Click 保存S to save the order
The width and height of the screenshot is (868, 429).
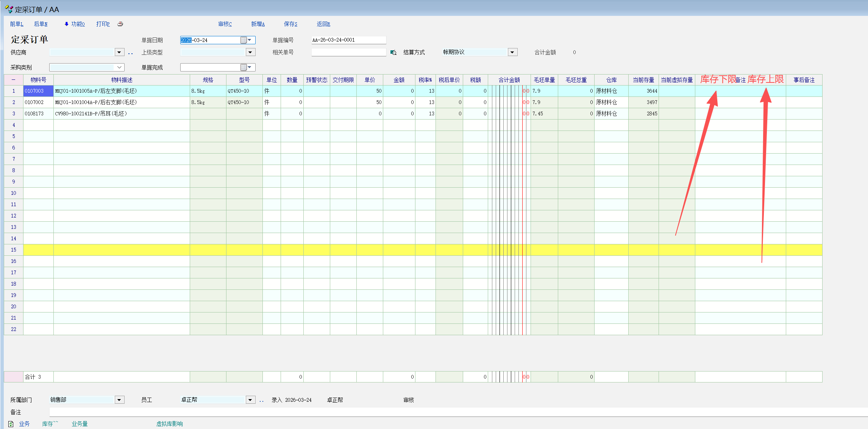(x=290, y=24)
